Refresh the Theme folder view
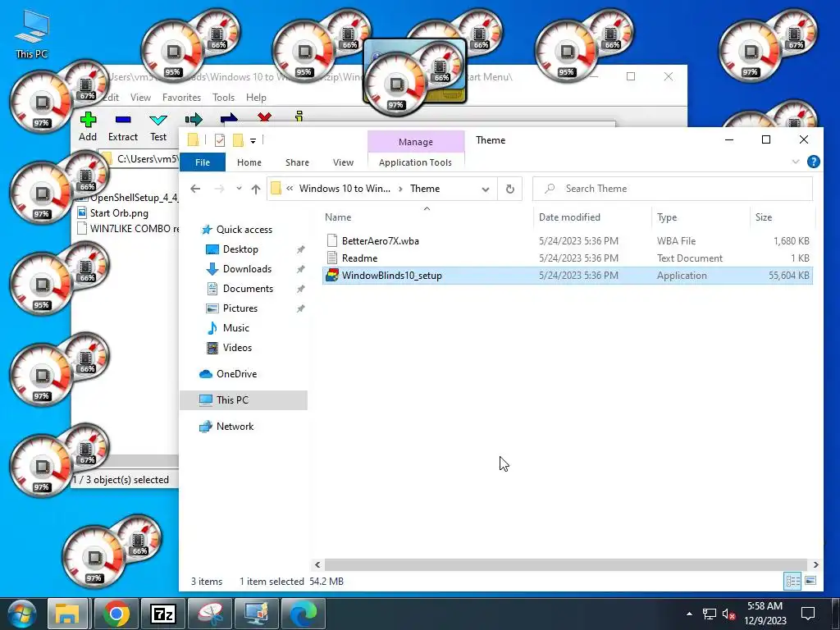The width and height of the screenshot is (840, 630). coord(510,189)
